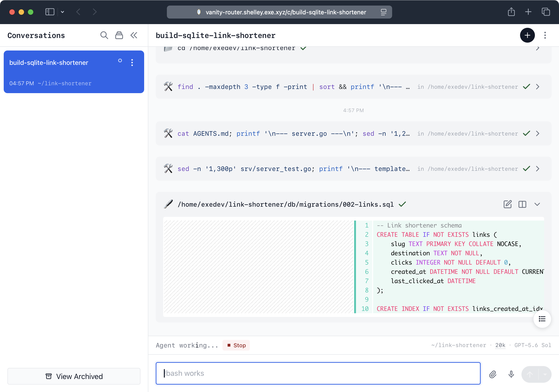Open the Safari tab group dropdown
The width and height of the screenshot is (559, 392).
click(62, 12)
